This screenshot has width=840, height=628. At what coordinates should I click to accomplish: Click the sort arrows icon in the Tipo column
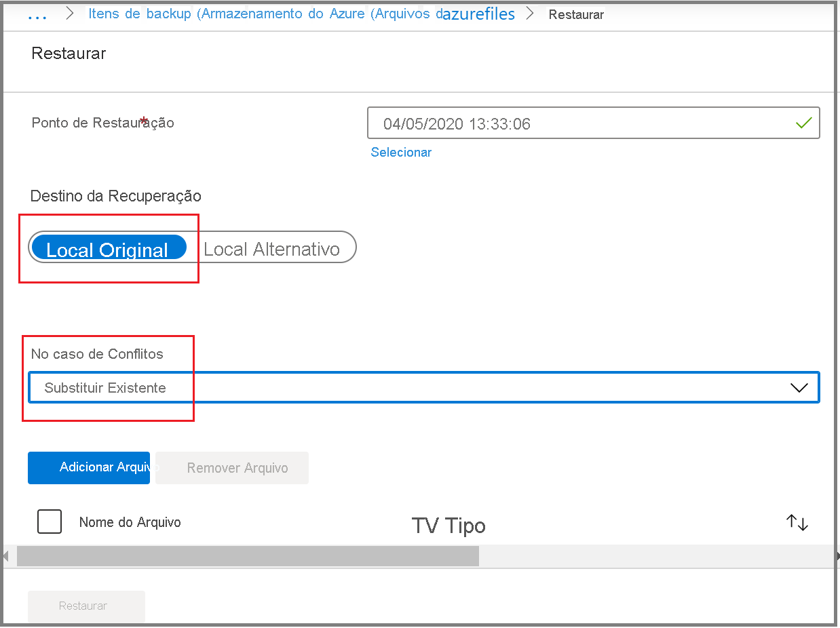pyautogui.click(x=797, y=522)
